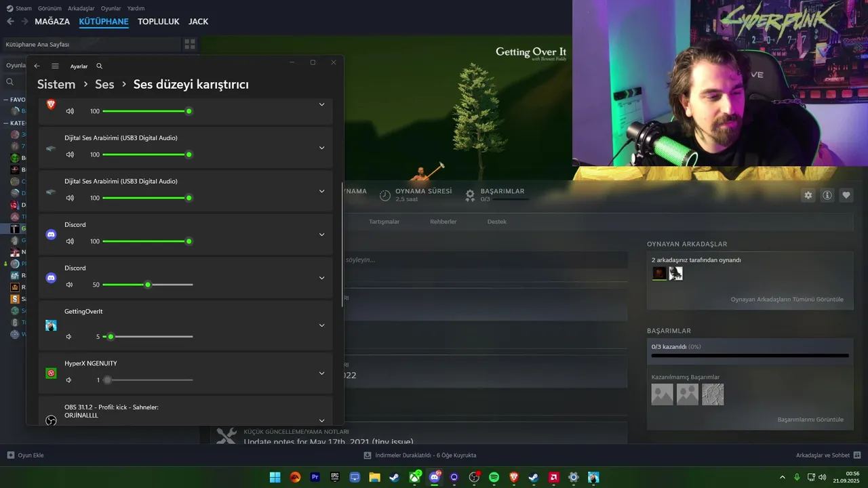Switch Steam library to grid view icon
The width and height of the screenshot is (868, 488).
[x=190, y=44]
